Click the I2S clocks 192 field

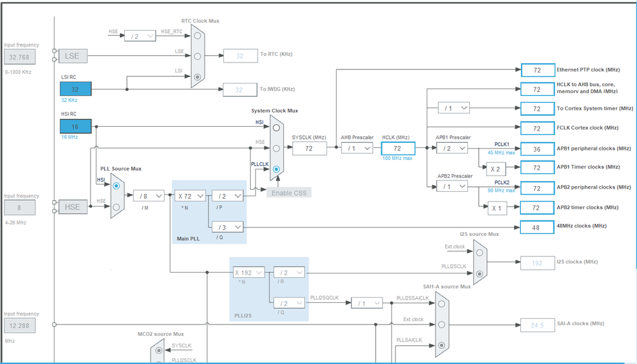(x=538, y=263)
